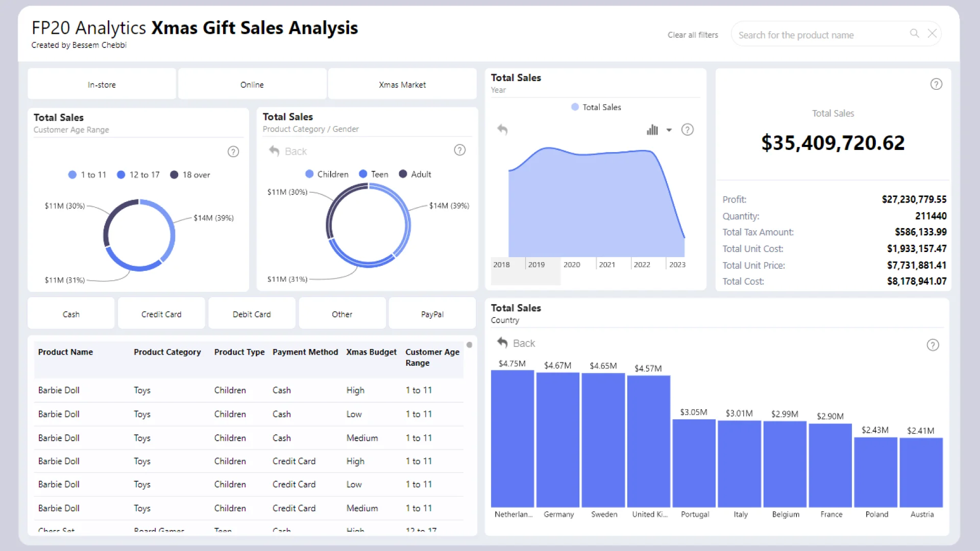This screenshot has height=551, width=980.
Task: Click bar chart type icon in Year chart
Action: click(x=652, y=130)
